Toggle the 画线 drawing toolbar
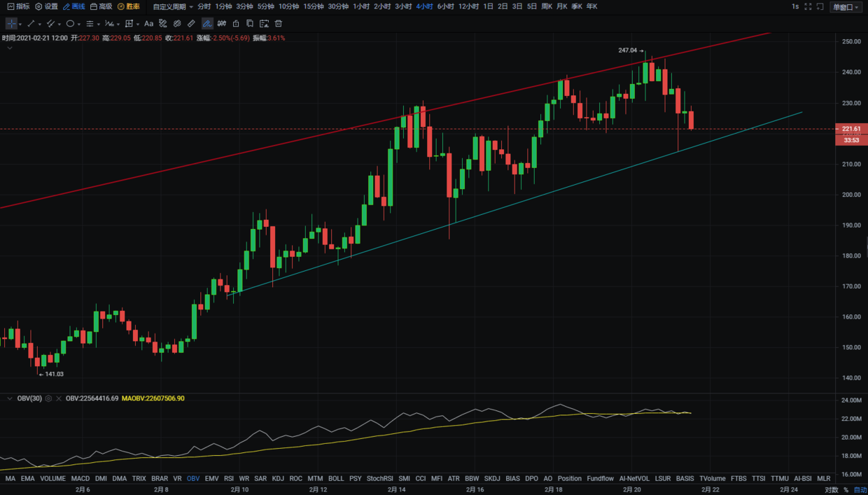 pos(74,6)
